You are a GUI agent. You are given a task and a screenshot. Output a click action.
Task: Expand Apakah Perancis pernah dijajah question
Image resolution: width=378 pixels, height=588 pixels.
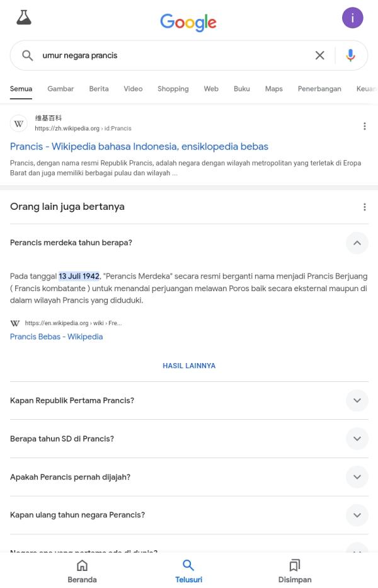tap(189, 477)
